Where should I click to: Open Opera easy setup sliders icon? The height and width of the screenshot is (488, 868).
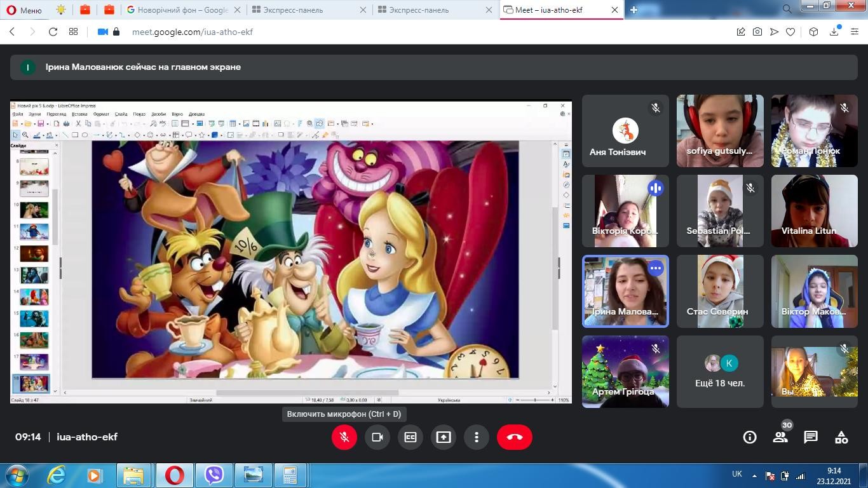click(855, 32)
